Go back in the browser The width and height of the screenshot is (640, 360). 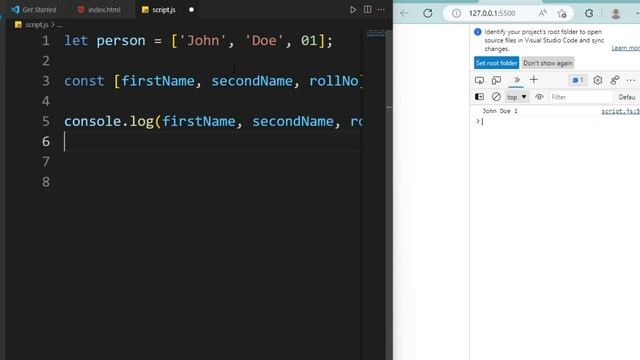coord(404,13)
